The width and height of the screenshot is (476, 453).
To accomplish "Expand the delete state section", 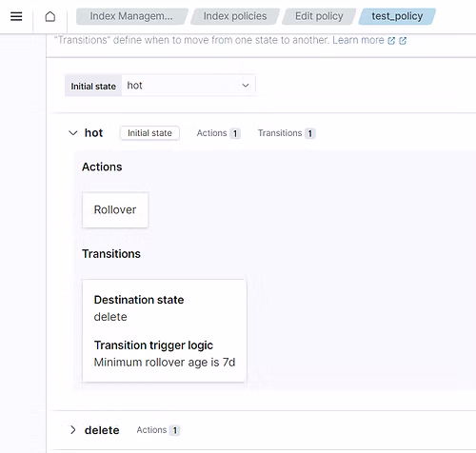I will pyautogui.click(x=73, y=430).
